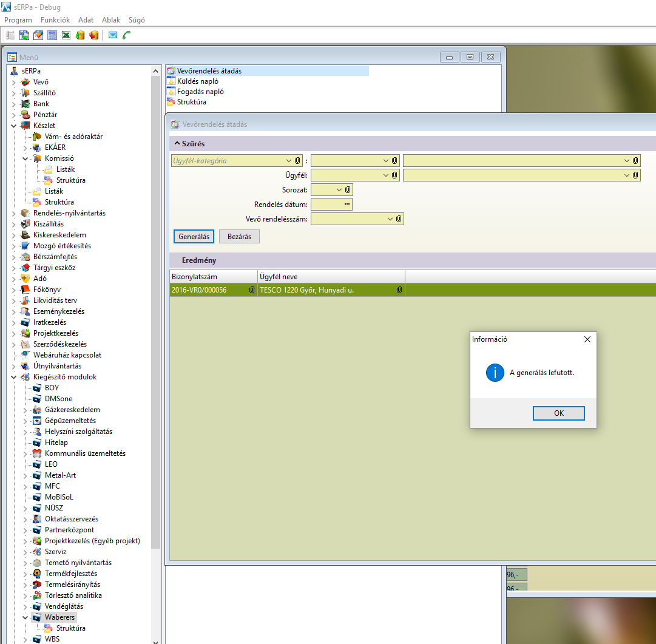Confirm the Információ dialog with OK

point(558,413)
